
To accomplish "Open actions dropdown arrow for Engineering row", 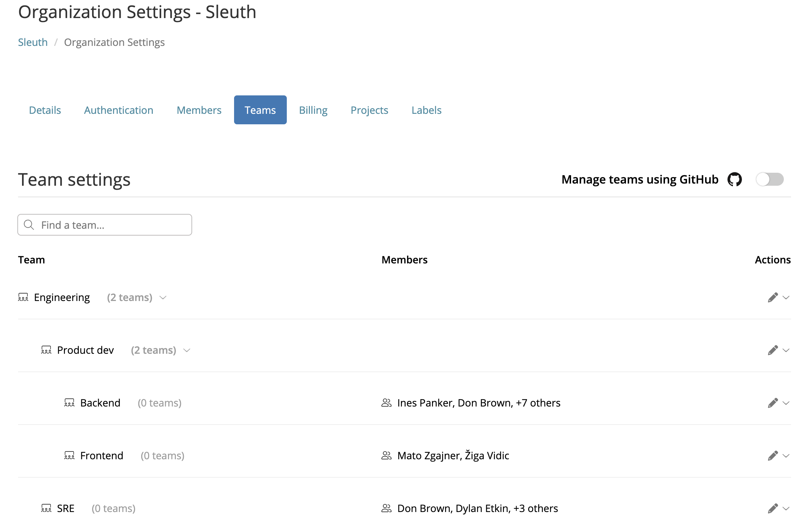I will point(786,297).
